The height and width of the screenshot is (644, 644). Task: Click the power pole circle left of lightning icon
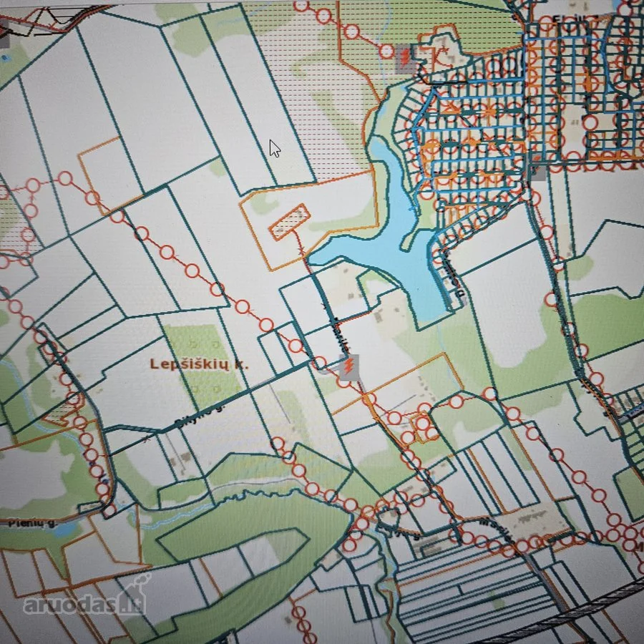coord(320,363)
